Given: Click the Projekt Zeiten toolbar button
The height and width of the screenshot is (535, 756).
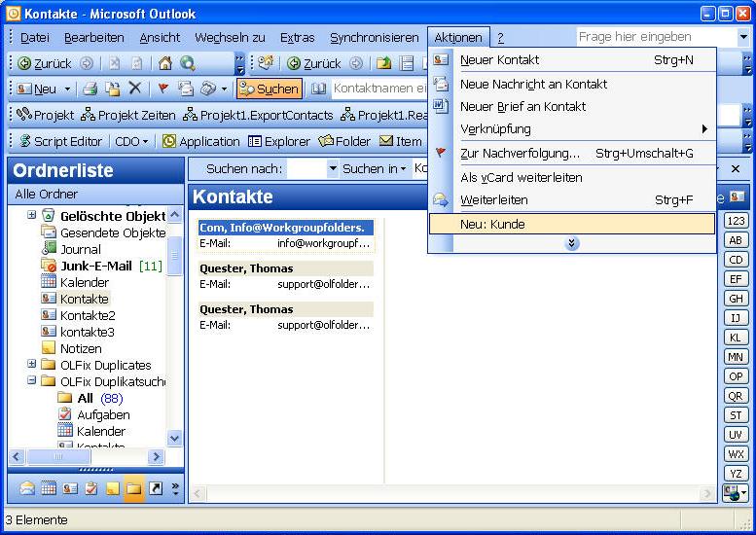Looking at the screenshot, I should 128,115.
